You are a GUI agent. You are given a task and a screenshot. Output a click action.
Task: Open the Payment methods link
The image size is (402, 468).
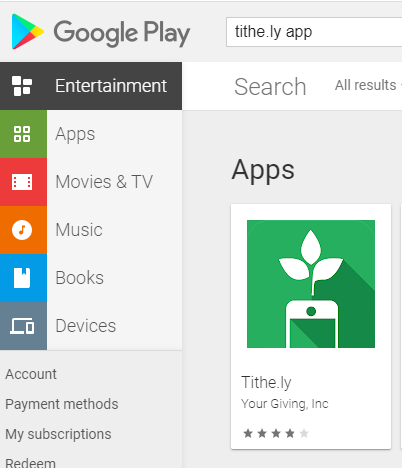click(62, 404)
